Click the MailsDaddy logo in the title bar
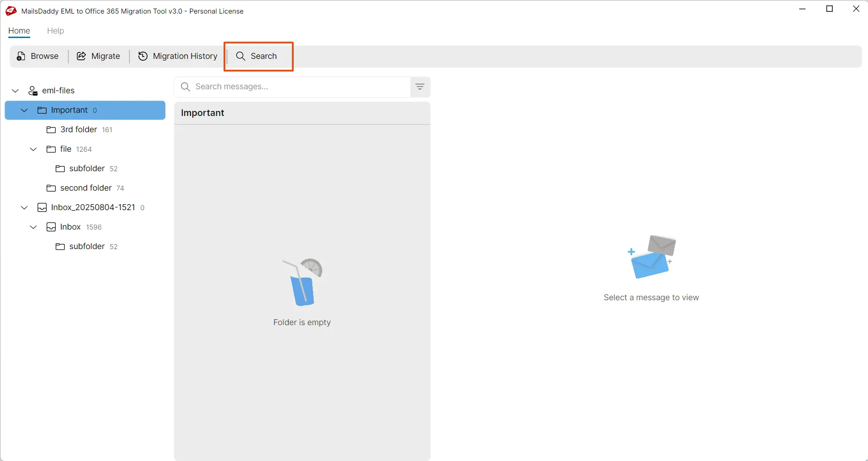Screen dimensions: 868x461 (10, 11)
